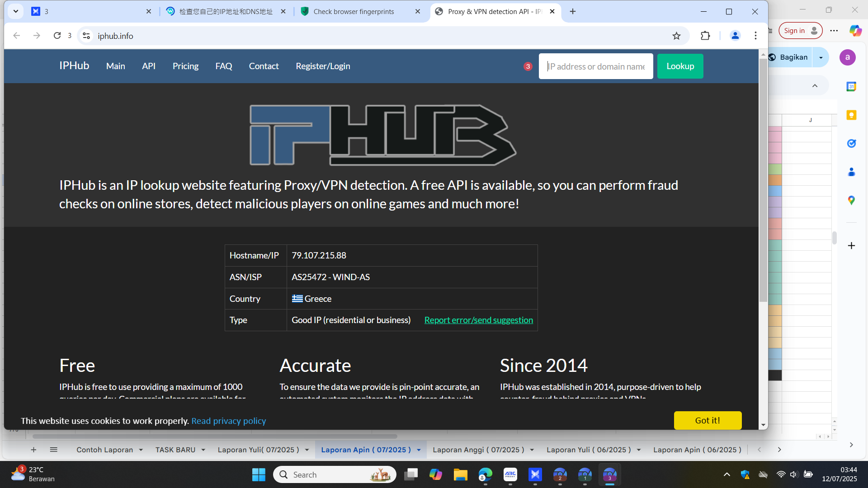Image resolution: width=868 pixels, height=488 pixels.
Task: Switch to the Contoh Laporan sheet tab
Action: 104,450
